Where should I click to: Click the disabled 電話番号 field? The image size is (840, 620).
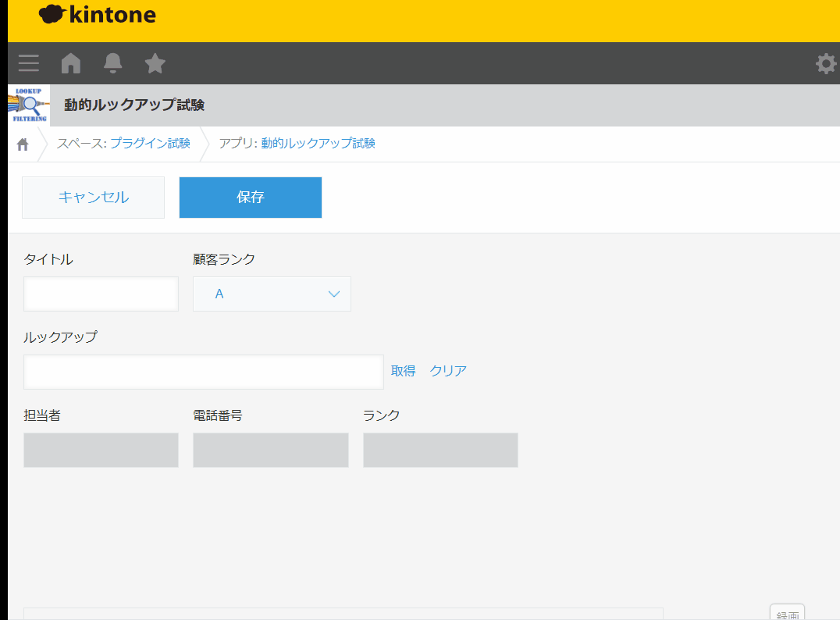point(271,450)
